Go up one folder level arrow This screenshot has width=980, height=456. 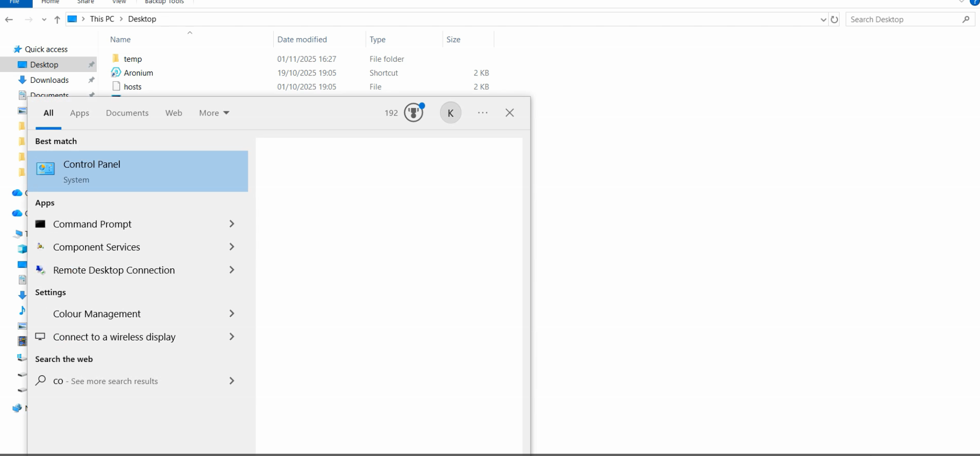[57, 19]
